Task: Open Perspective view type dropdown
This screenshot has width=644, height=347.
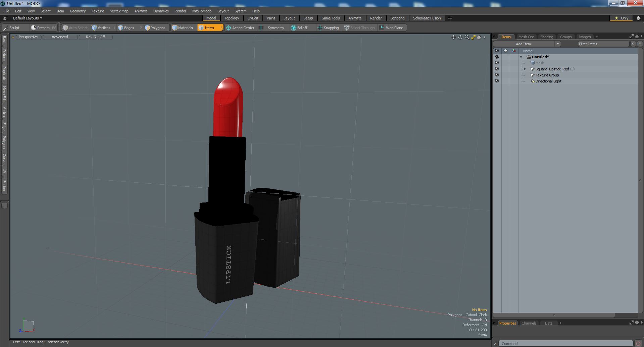Action: 28,37
